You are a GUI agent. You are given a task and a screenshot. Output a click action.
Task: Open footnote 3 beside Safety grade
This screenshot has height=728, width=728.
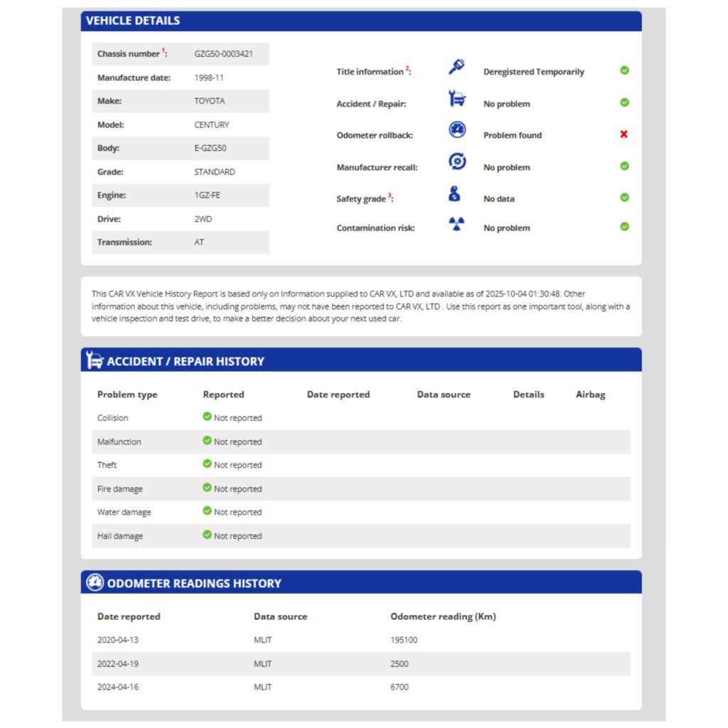[x=389, y=196]
